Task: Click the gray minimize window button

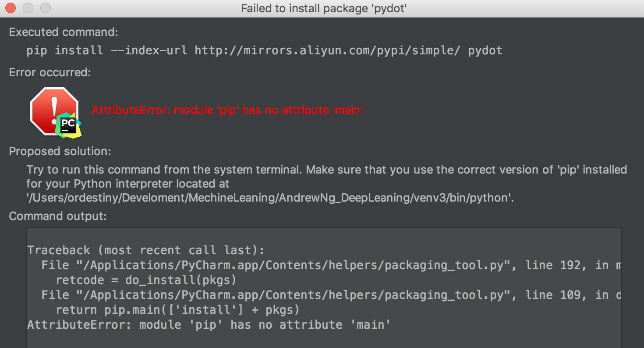Action: pos(28,8)
